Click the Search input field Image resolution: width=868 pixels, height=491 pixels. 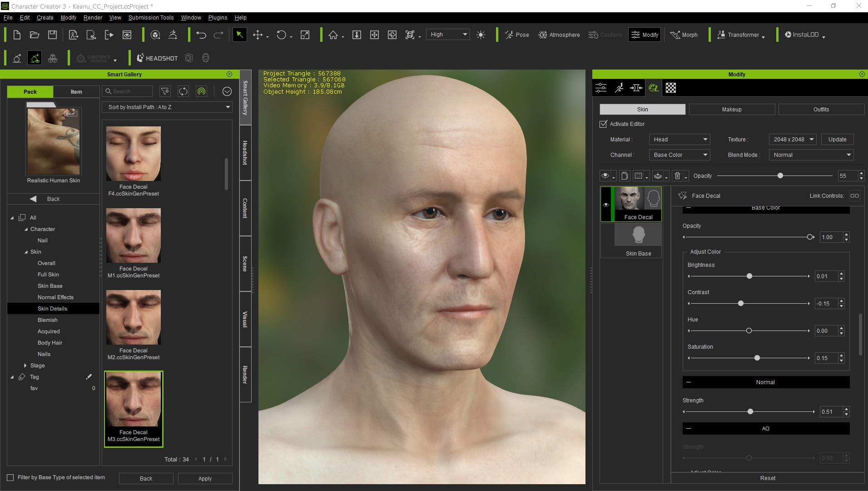127,91
